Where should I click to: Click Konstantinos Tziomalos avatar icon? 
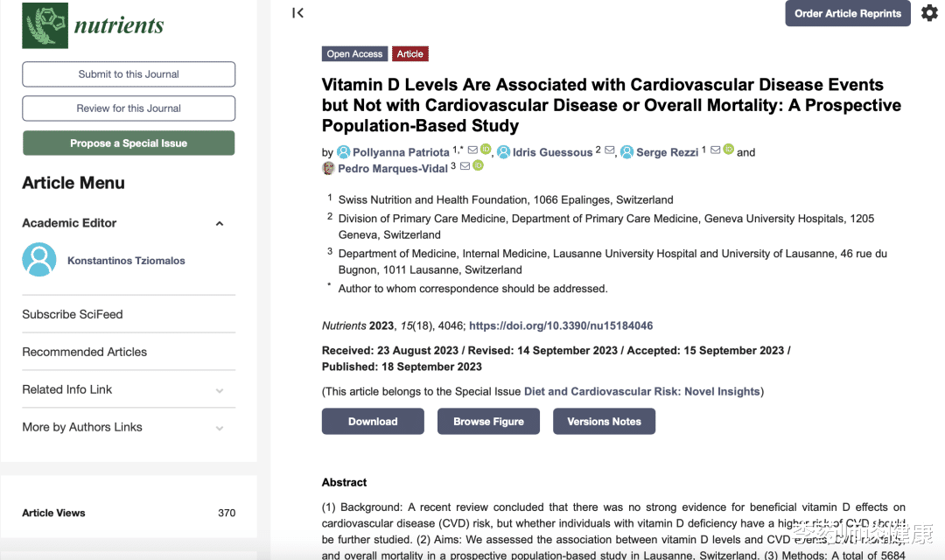coord(39,260)
